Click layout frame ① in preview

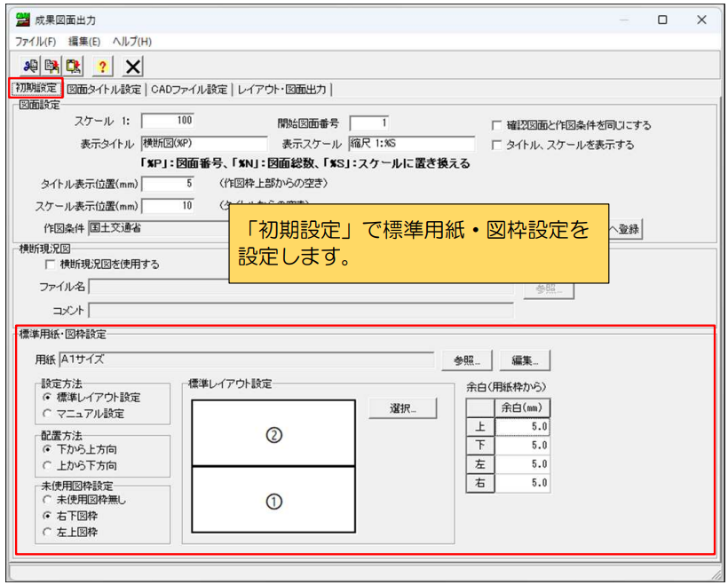[273, 500]
